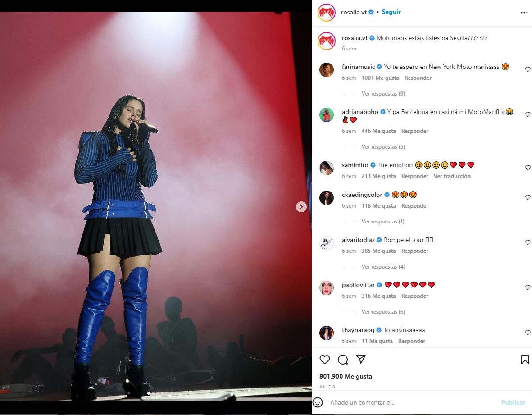Like the post with the heart icon
Image resolution: width=532 pixels, height=415 pixels.
coord(325,359)
